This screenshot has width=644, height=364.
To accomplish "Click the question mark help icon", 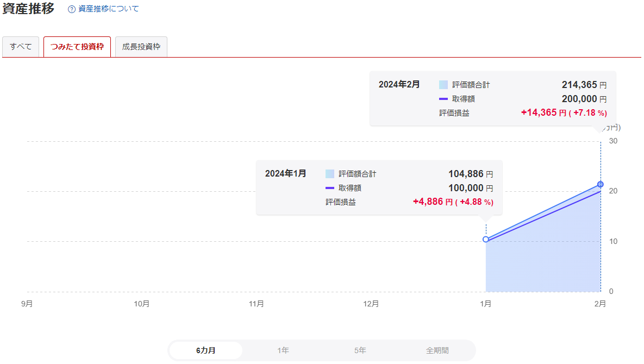I will pos(72,9).
